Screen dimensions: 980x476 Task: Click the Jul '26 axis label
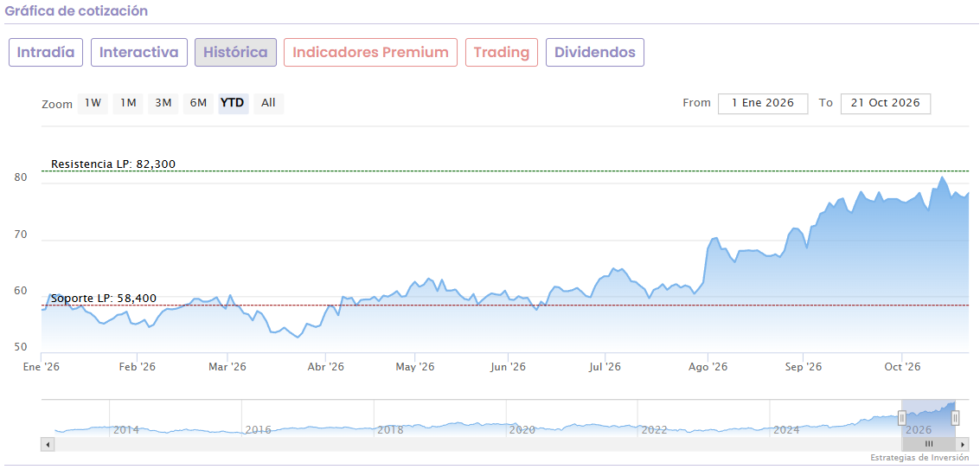(x=605, y=367)
